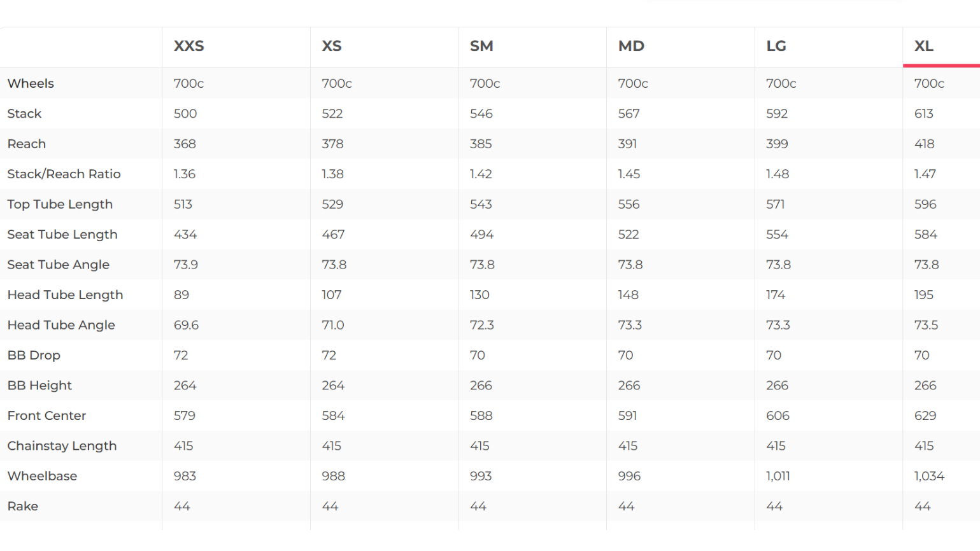
Task: Click the highlighted XL size header
Action: 924,46
